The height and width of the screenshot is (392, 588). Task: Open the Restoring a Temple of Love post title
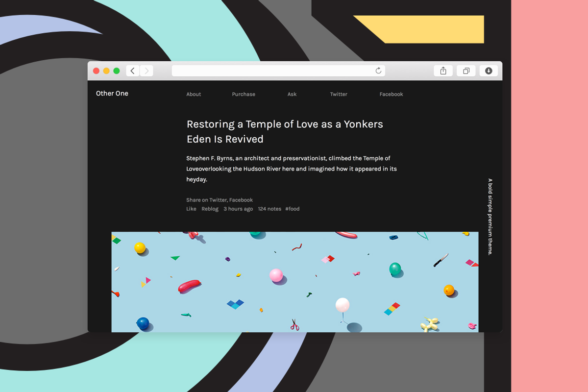tap(285, 131)
